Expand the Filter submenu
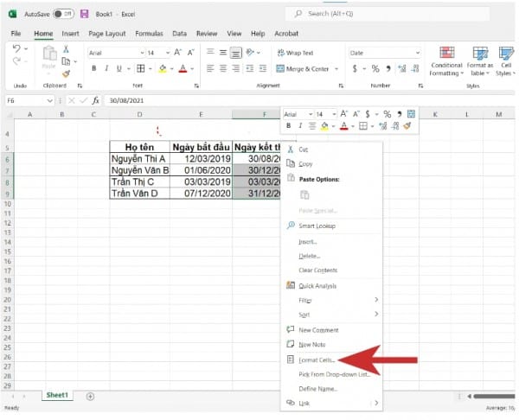The image size is (519, 420). 331,300
